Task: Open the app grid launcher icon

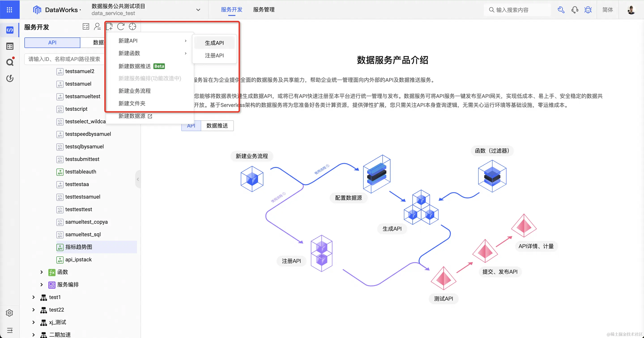Action: point(9,10)
